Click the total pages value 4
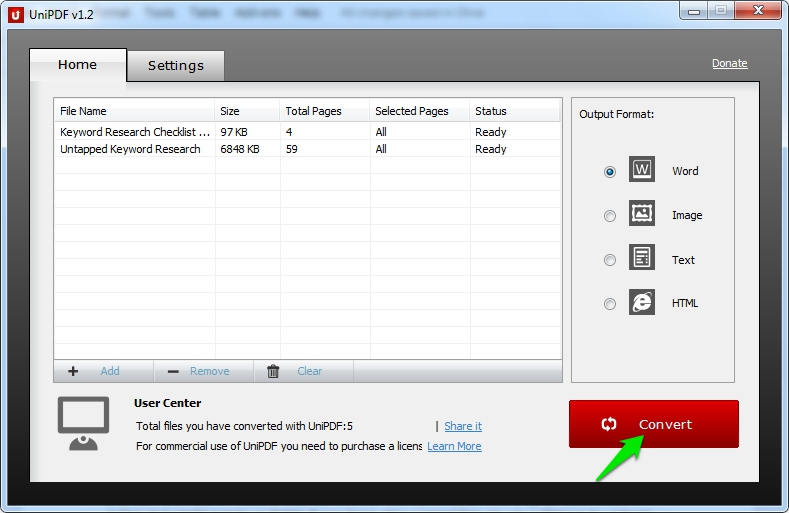Screen dimensions: 789x513 click(289, 132)
